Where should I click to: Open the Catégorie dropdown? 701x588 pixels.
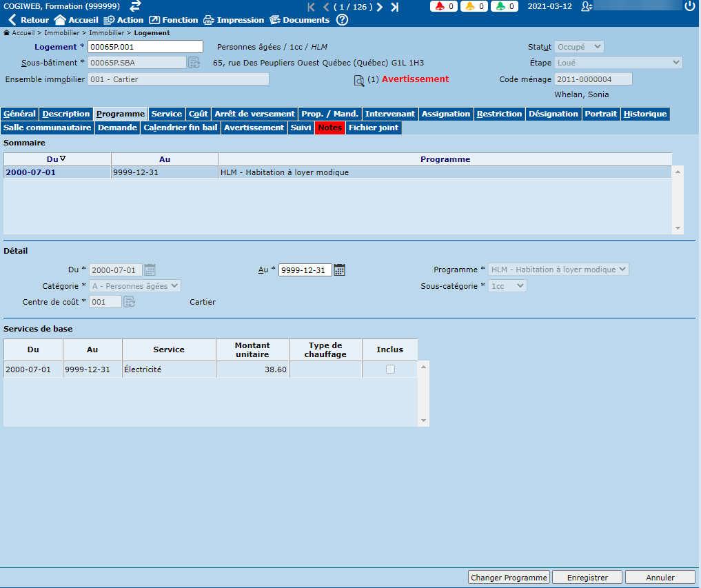pyautogui.click(x=135, y=286)
